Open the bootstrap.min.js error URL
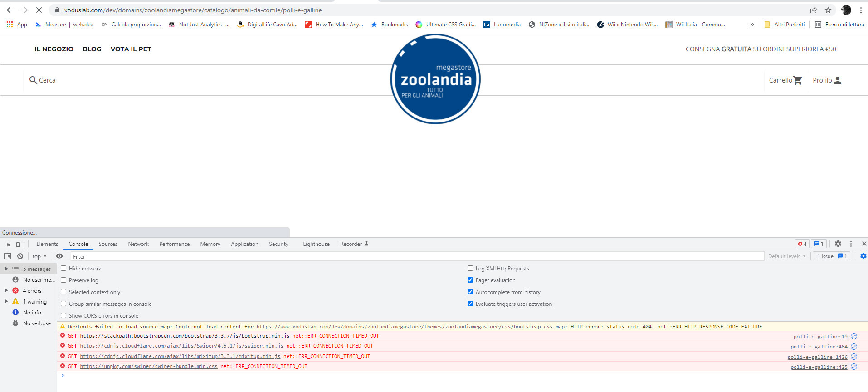Image resolution: width=868 pixels, height=392 pixels. (x=185, y=336)
